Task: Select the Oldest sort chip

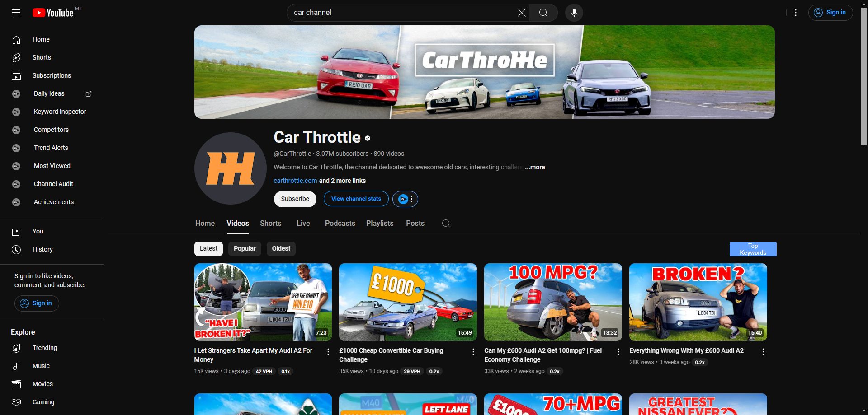Action: coord(281,249)
